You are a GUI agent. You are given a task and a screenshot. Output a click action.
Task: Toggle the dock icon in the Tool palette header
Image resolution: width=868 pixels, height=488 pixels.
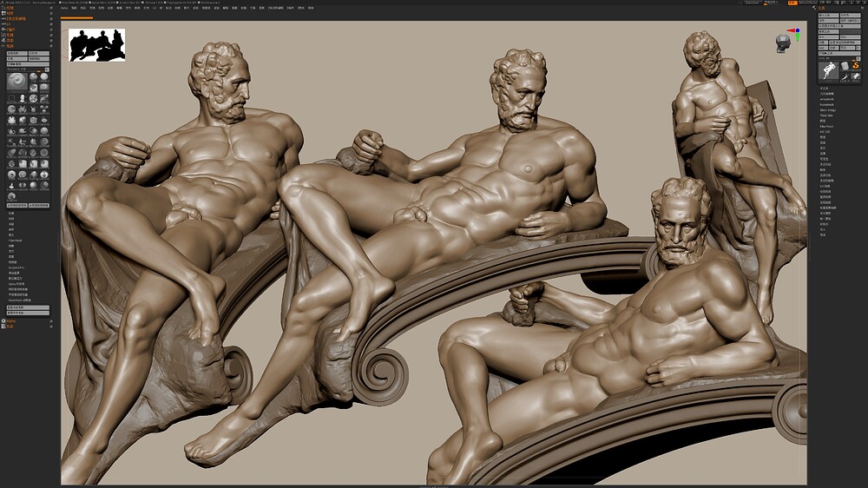pos(862,9)
